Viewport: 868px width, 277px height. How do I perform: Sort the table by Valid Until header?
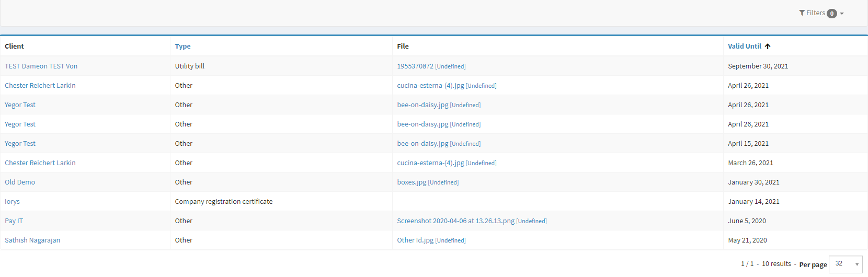744,47
